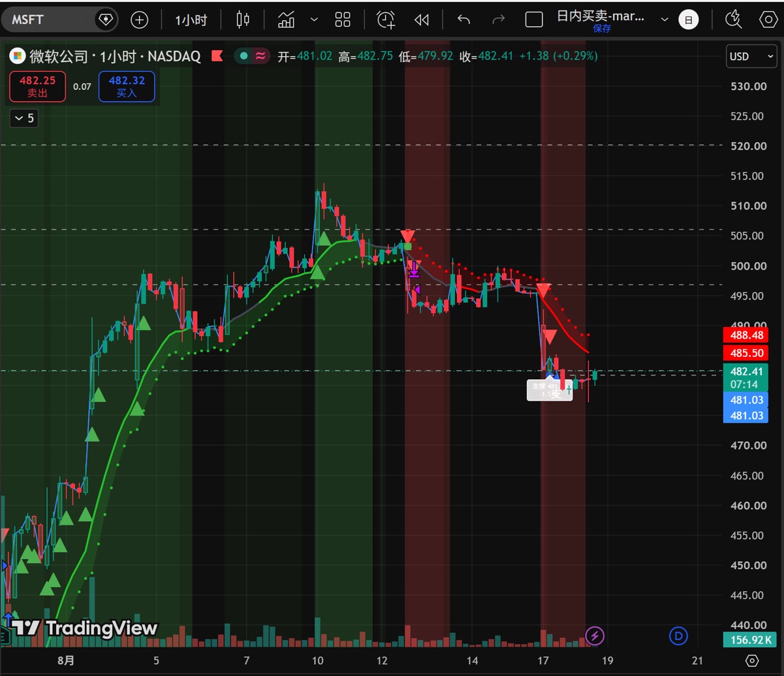This screenshot has height=676, width=784.
Task: Click the magenta left-pointing triangle marker
Action: (x=416, y=290)
